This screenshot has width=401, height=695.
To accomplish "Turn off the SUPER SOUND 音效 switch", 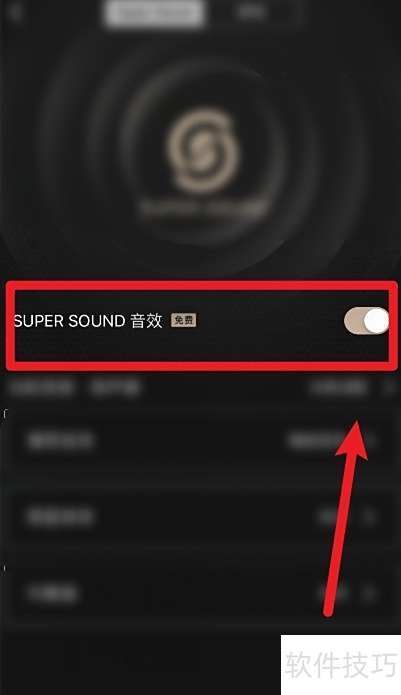I will [366, 320].
